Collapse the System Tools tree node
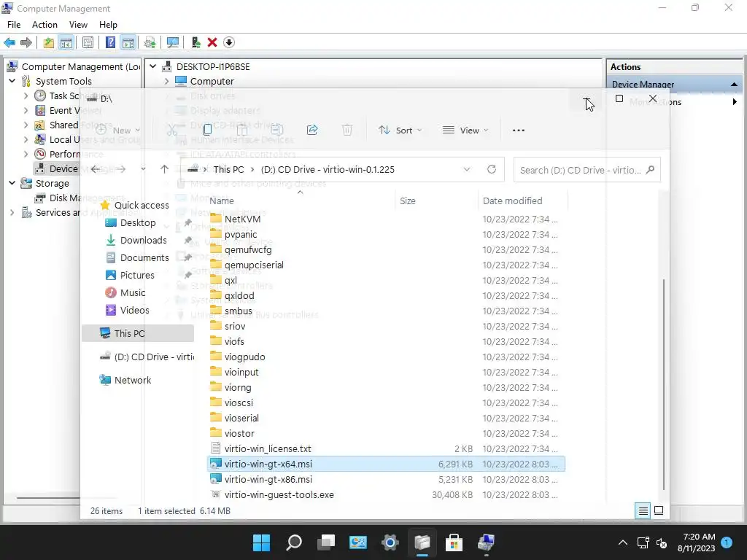747x560 pixels. click(x=12, y=81)
